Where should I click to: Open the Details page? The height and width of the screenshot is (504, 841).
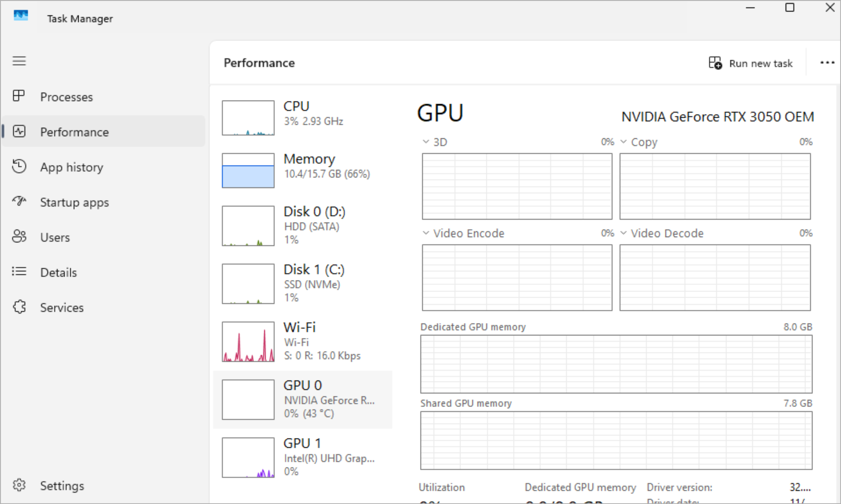click(59, 273)
